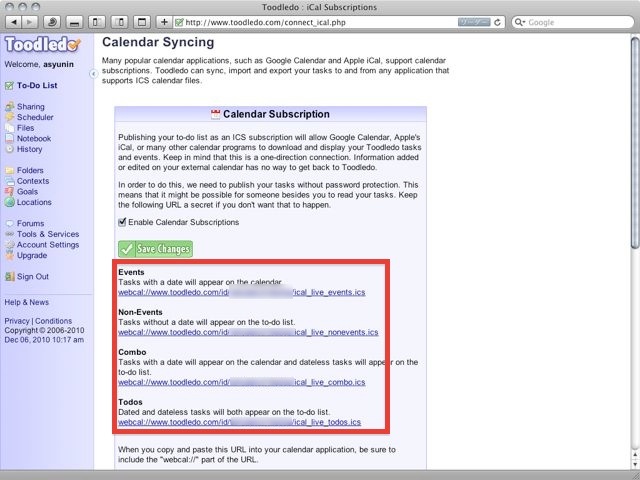This screenshot has height=480, width=640.
Task: Click the Notebook sidebar icon
Action: (9, 139)
